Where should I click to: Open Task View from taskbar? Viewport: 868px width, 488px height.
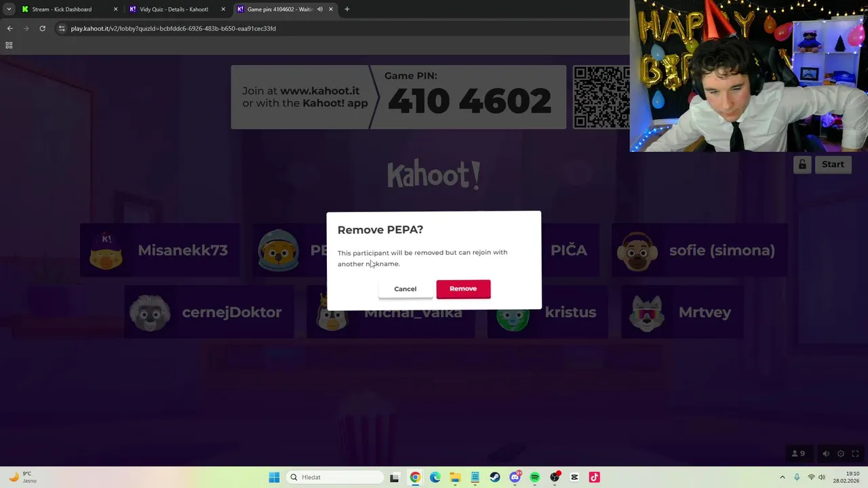coord(394,477)
